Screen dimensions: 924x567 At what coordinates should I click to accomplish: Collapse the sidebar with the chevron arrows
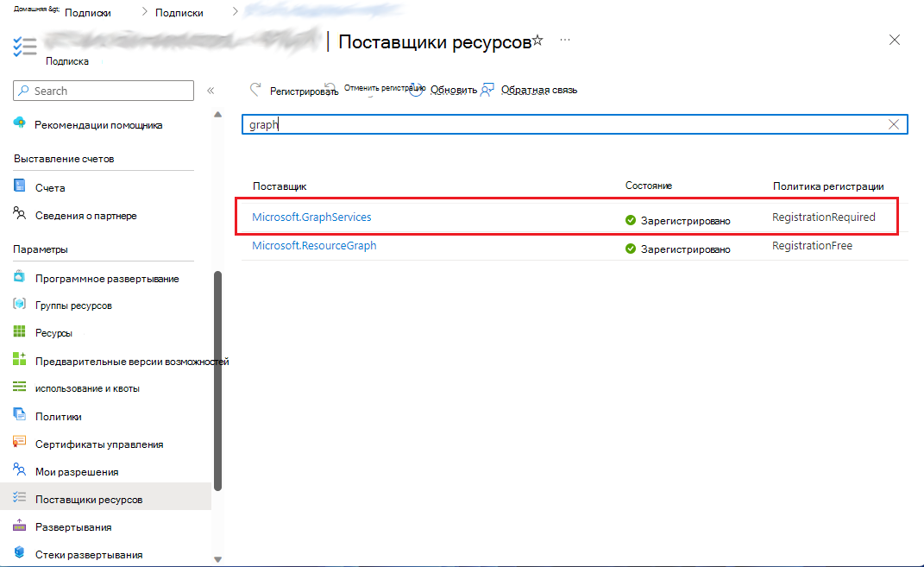(211, 90)
